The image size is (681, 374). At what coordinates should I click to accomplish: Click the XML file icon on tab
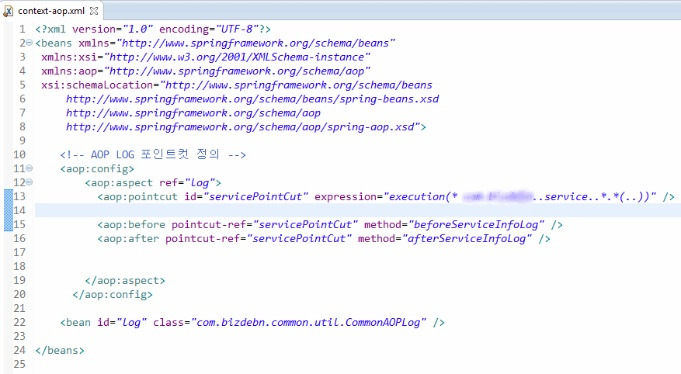pyautogui.click(x=8, y=11)
